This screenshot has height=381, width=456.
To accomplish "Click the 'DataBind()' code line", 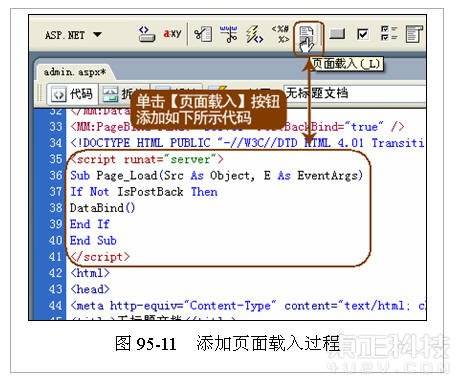I will point(103,208).
